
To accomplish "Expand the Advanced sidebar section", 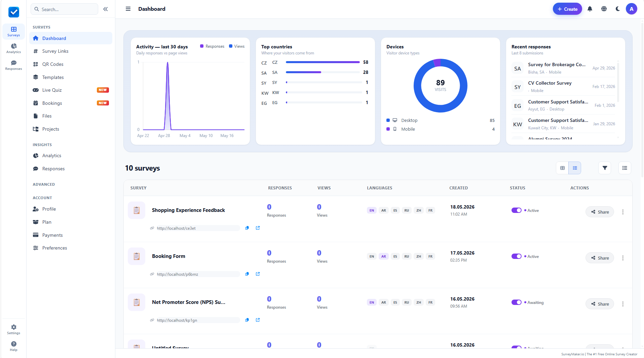I will 44,184.
